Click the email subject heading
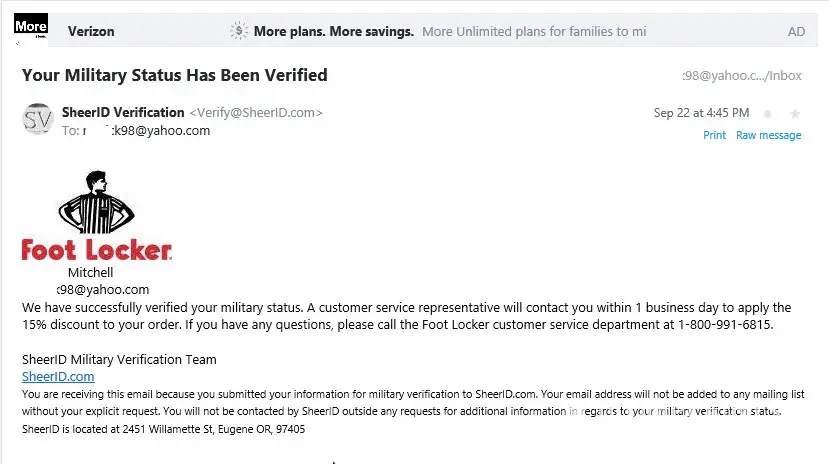Image resolution: width=829 pixels, height=464 pixels. (174, 75)
